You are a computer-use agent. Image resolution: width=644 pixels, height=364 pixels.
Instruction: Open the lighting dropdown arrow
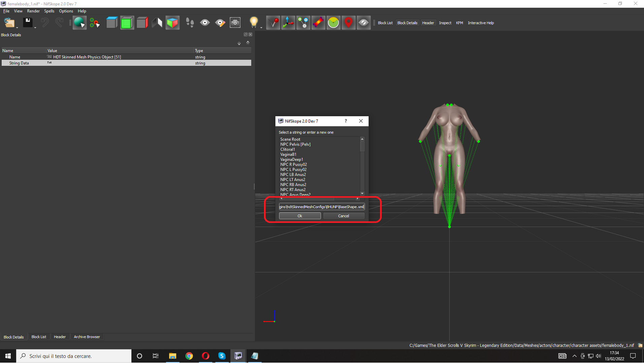click(261, 27)
